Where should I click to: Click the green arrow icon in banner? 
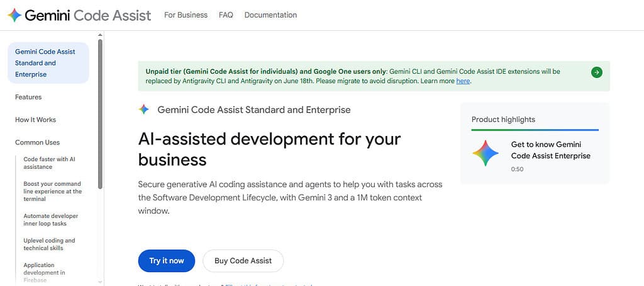click(x=596, y=72)
